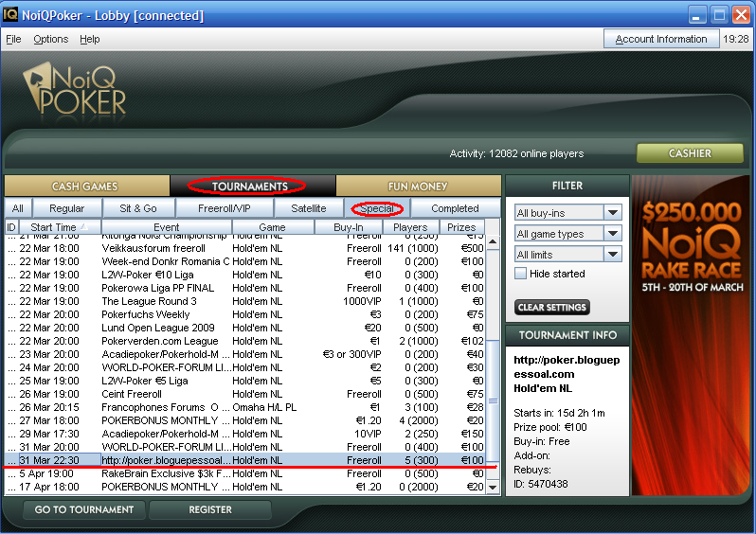The width and height of the screenshot is (756, 534).
Task: Open the Options menu
Action: pos(50,39)
